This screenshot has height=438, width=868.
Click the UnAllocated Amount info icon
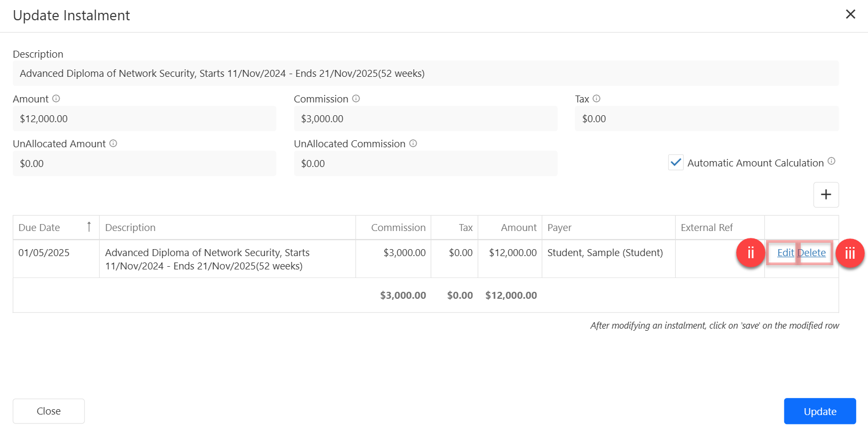(113, 144)
